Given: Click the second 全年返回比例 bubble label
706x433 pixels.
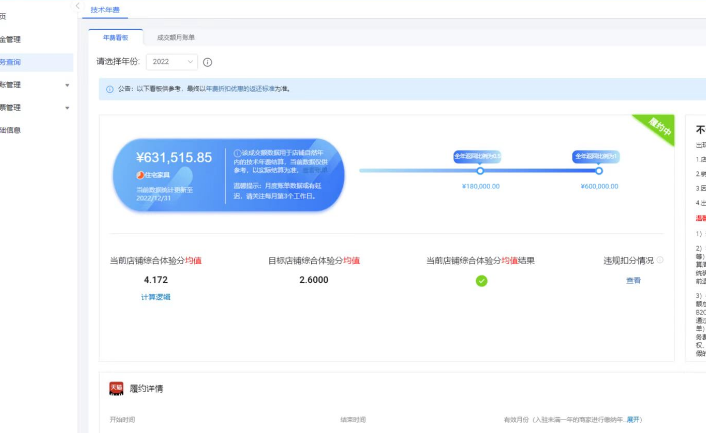Looking at the screenshot, I should pyautogui.click(x=596, y=156).
